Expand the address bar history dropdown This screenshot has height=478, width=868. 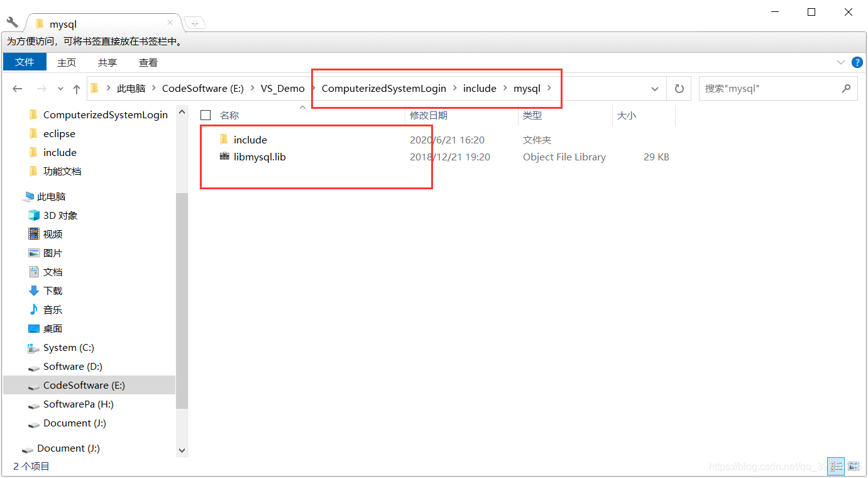(x=655, y=89)
